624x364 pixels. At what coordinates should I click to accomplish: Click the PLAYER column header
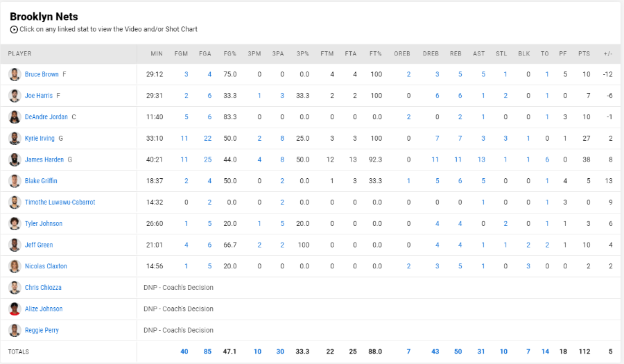[19, 53]
